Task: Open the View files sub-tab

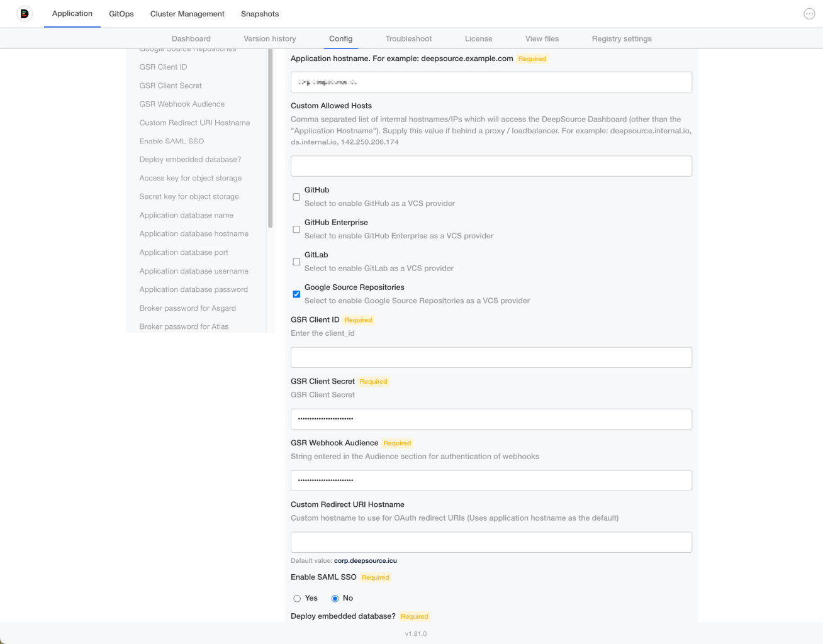Action: (x=542, y=38)
